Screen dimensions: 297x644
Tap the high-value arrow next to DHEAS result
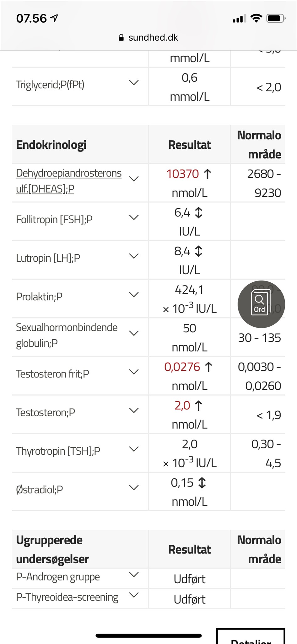point(207,174)
